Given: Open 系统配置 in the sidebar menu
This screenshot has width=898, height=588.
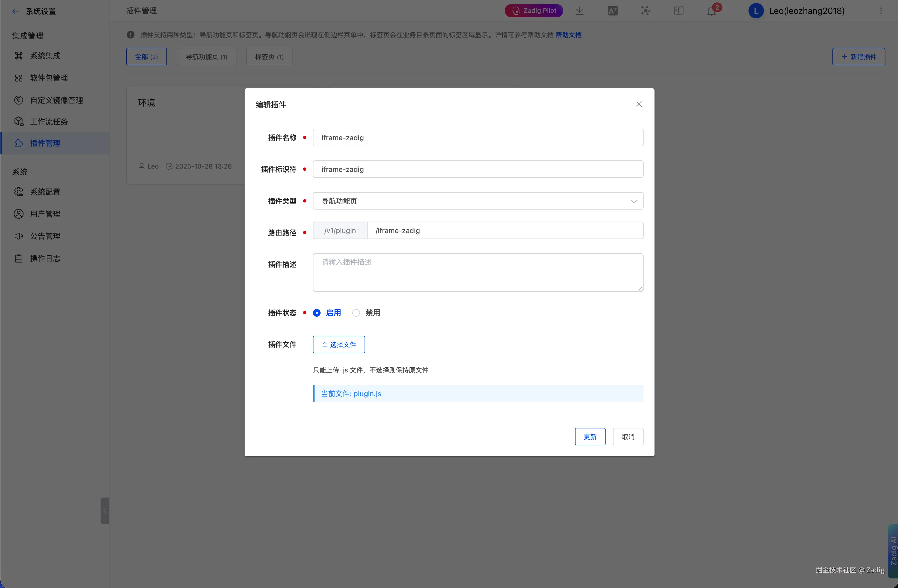Looking at the screenshot, I should tap(45, 192).
